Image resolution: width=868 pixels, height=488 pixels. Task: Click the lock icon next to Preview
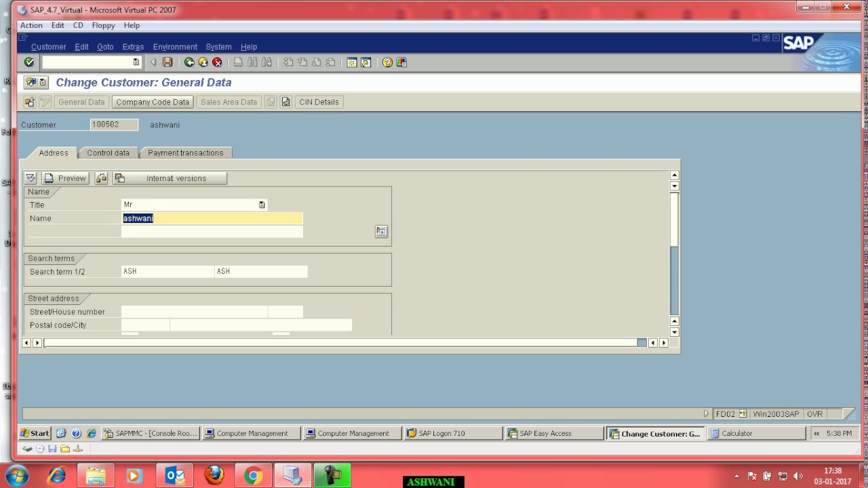coord(101,178)
